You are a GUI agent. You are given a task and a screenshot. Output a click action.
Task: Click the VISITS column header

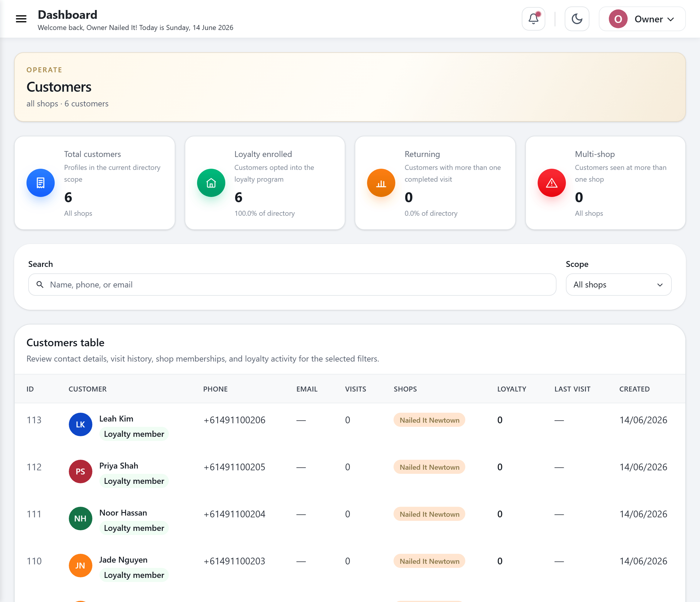click(355, 389)
